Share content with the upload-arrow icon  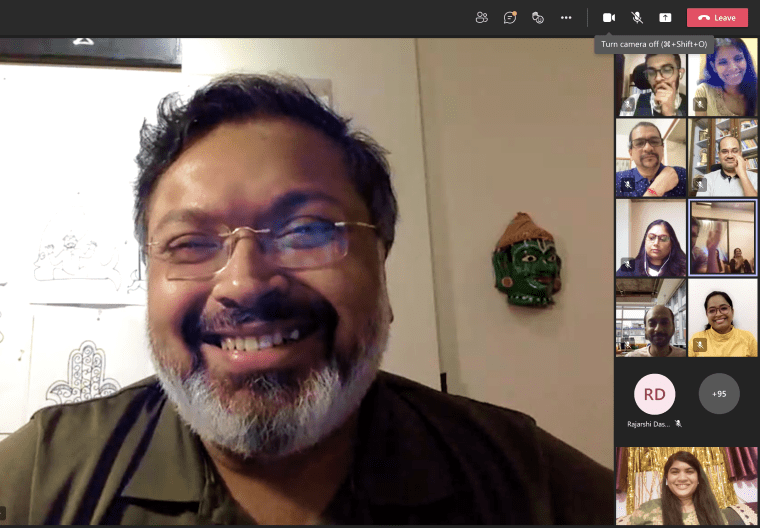coord(665,18)
